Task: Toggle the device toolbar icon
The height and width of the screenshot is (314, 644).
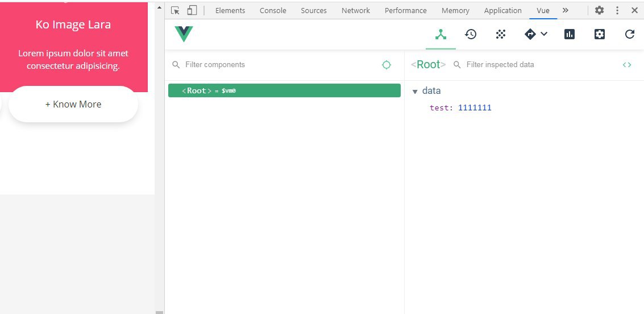Action: pos(192,11)
